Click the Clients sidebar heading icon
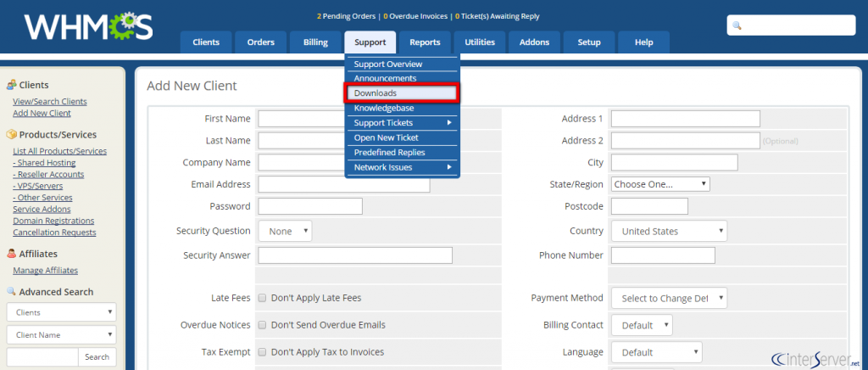 (x=11, y=85)
